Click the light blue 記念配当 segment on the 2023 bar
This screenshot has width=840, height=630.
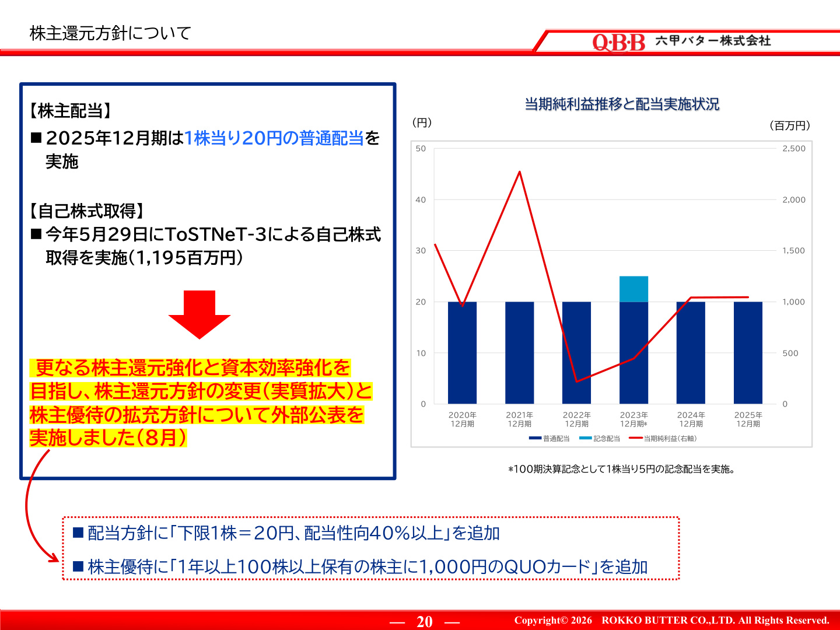(634, 289)
